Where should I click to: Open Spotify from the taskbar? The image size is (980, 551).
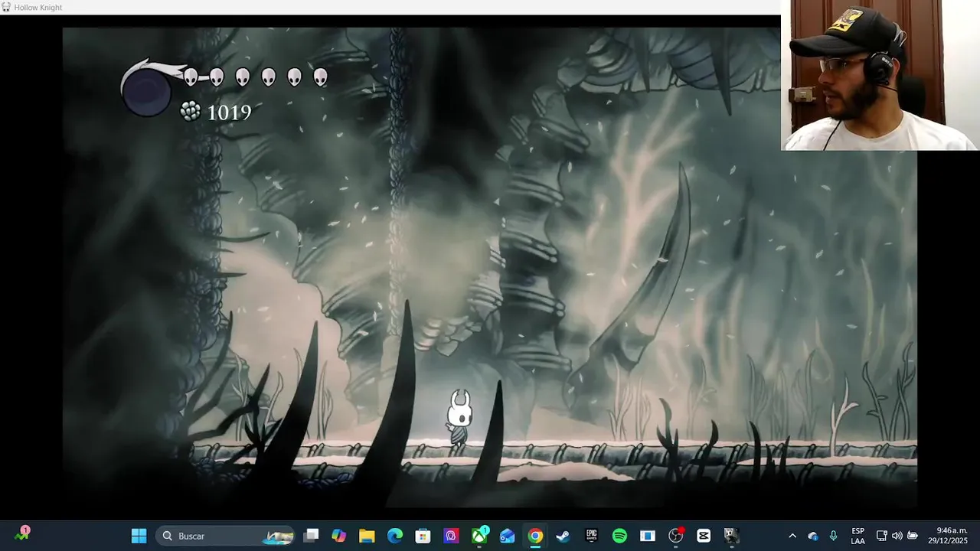click(619, 536)
